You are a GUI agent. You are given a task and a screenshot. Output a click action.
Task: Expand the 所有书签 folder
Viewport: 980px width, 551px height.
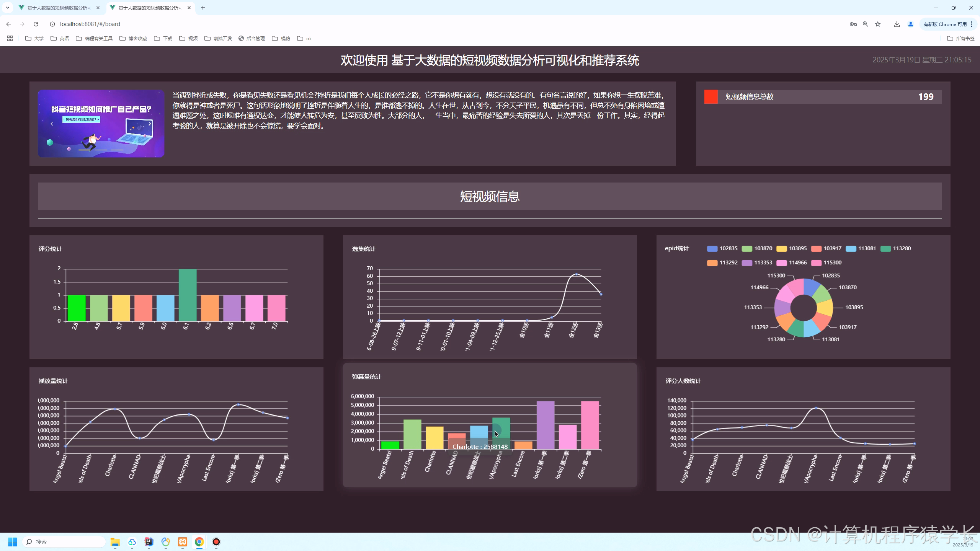click(960, 38)
